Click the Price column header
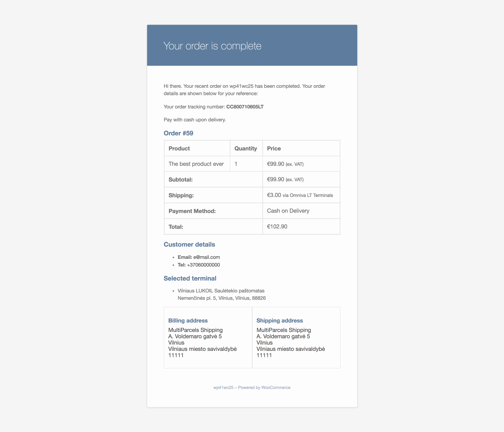The image size is (504, 432). click(x=274, y=148)
